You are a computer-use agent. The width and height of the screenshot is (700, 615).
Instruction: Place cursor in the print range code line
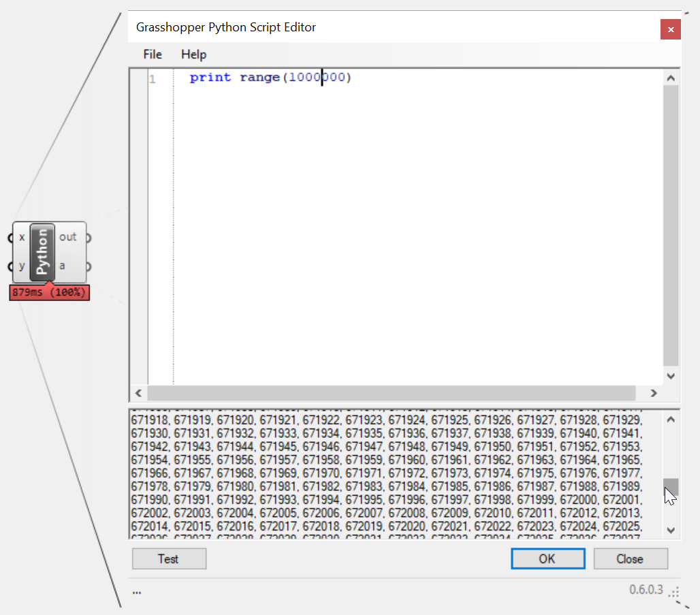click(x=272, y=77)
